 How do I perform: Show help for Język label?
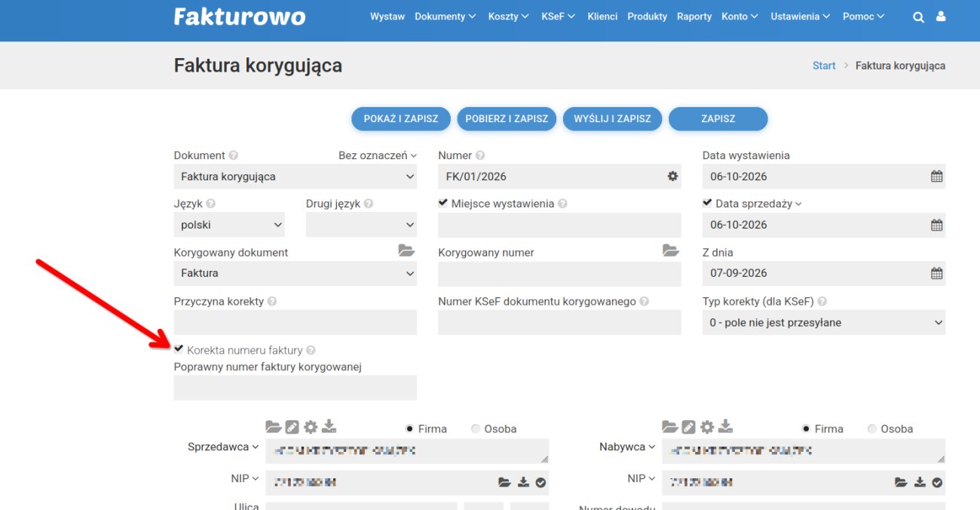coord(210,204)
